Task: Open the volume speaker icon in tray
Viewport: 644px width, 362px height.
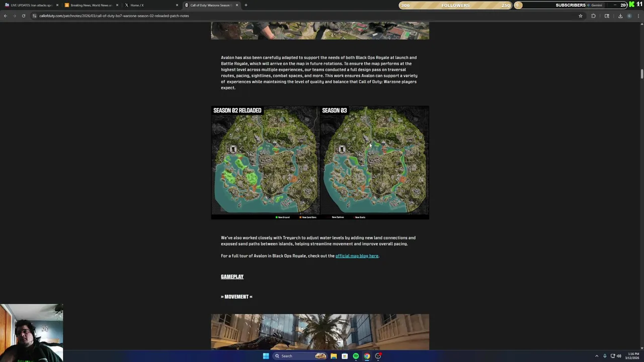Action: [x=619, y=356]
